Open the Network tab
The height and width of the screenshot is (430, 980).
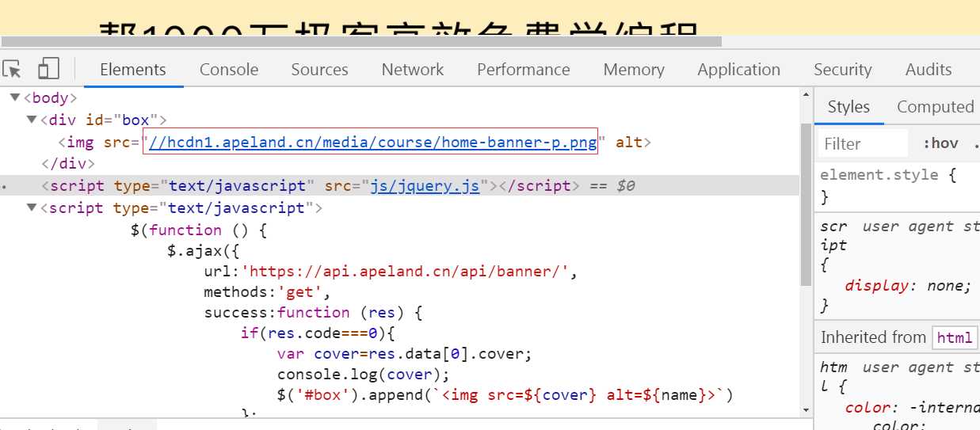(x=413, y=70)
